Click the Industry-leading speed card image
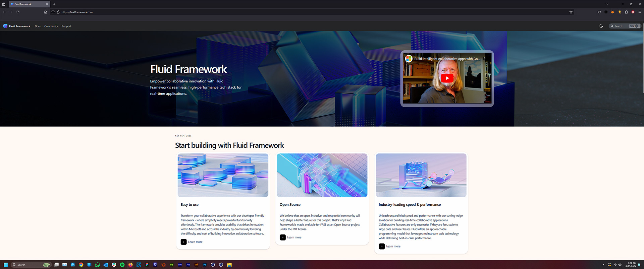The image size is (644, 269). (421, 175)
